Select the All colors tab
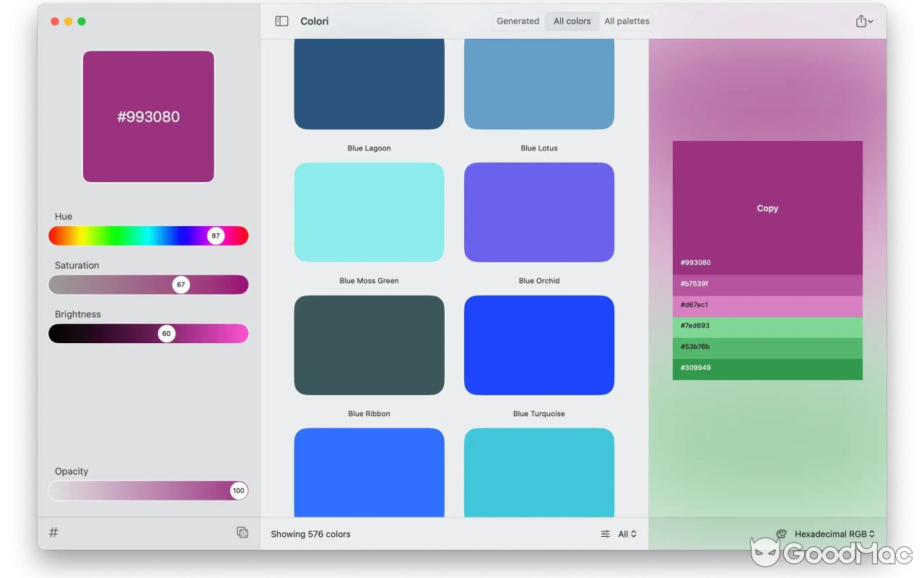This screenshot has height=578, width=924. tap(572, 21)
